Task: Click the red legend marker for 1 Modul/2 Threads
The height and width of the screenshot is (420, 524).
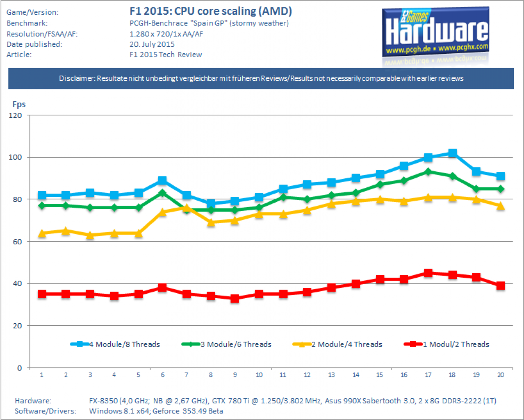Action: 413,344
